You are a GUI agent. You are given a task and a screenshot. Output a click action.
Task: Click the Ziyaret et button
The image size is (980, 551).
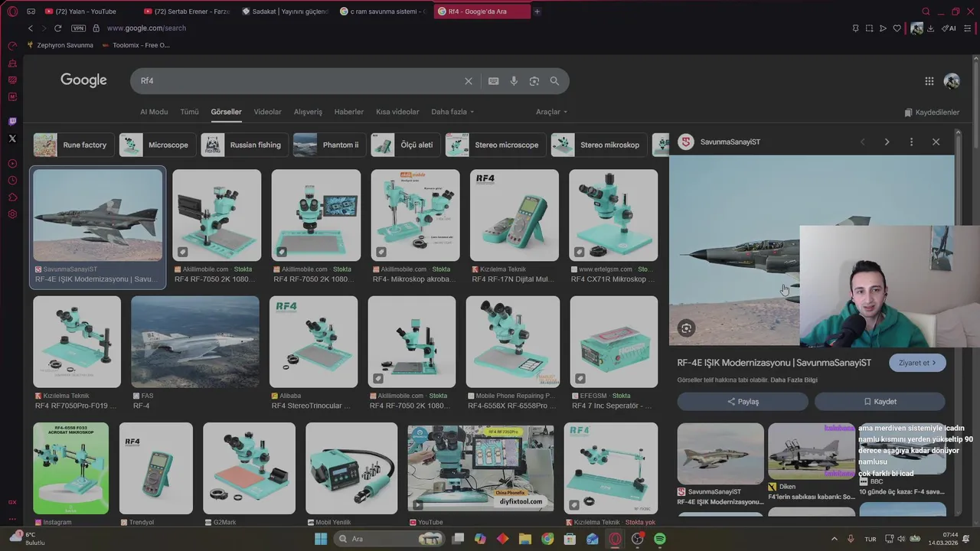tap(917, 363)
